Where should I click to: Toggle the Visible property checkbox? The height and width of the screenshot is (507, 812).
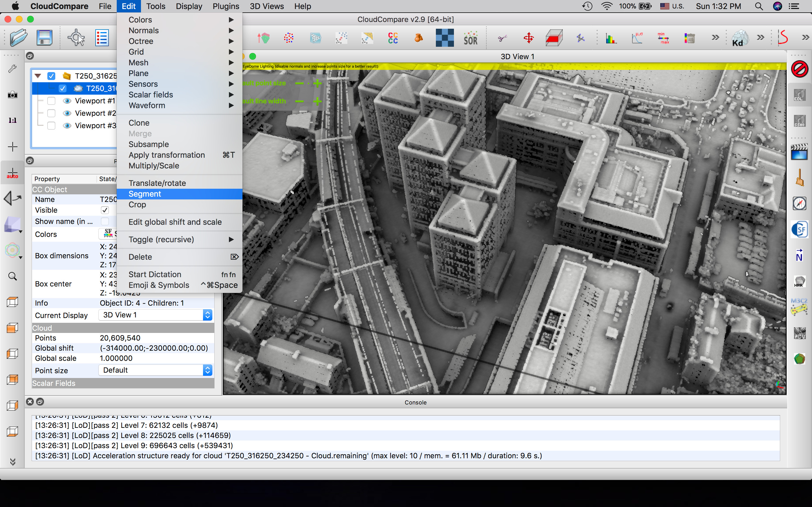point(105,210)
